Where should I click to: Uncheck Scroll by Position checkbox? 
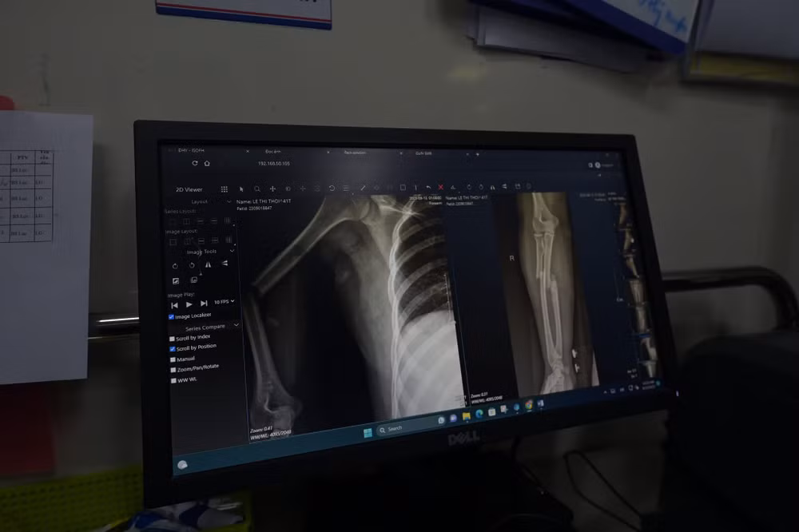pyautogui.click(x=173, y=348)
